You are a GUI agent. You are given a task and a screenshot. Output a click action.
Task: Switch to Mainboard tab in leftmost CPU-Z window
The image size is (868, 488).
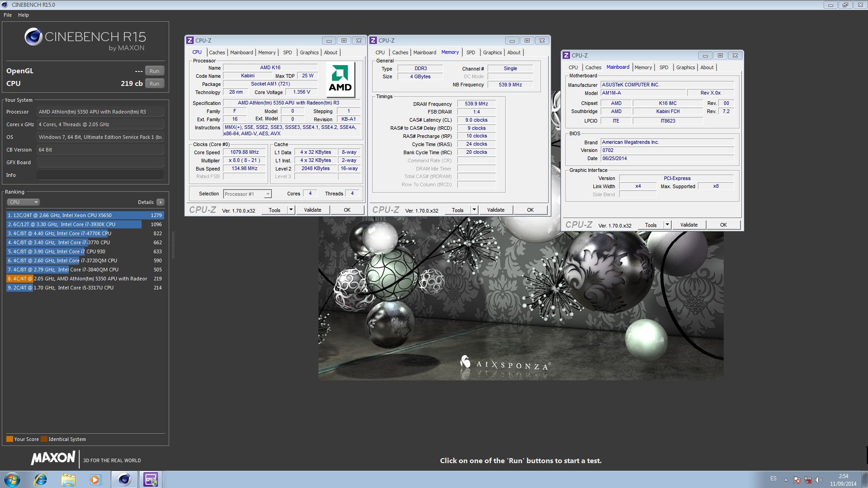pos(242,52)
